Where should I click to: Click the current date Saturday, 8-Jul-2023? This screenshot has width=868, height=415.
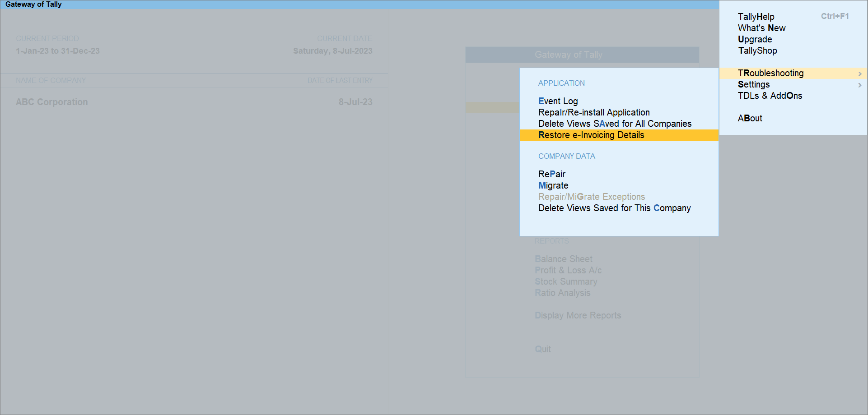[x=333, y=51]
